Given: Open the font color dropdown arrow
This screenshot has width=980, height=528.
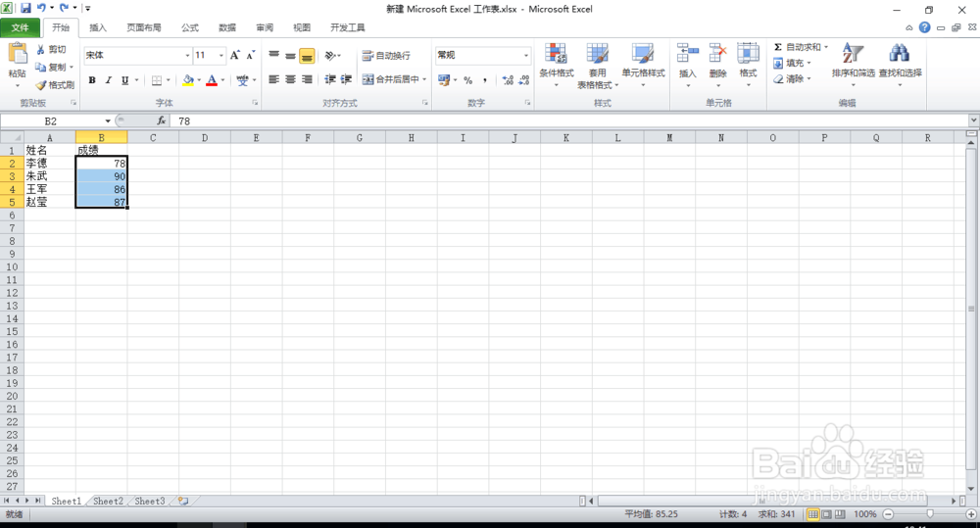Looking at the screenshot, I should [x=222, y=80].
